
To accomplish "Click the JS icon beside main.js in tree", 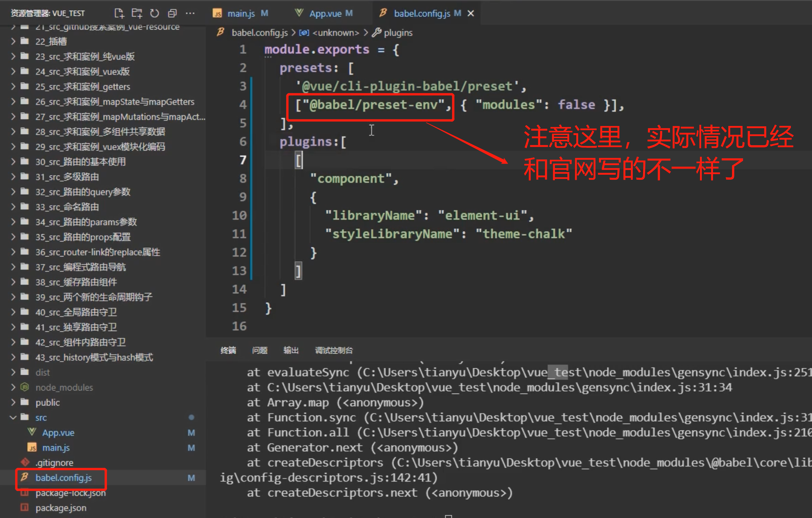I will click(32, 448).
